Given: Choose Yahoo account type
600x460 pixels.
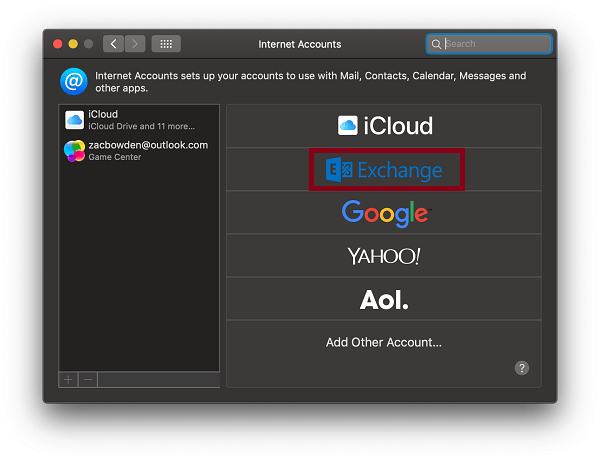Looking at the screenshot, I should pyautogui.click(x=384, y=256).
